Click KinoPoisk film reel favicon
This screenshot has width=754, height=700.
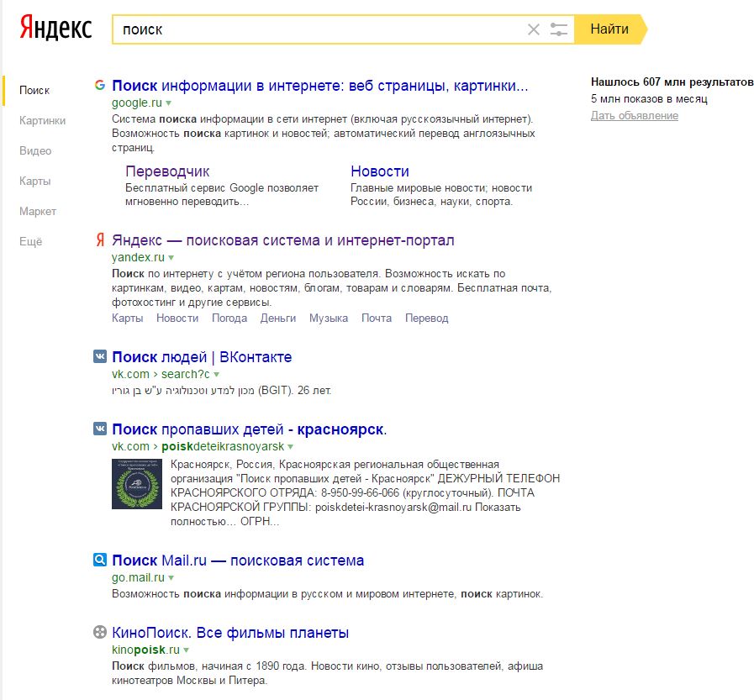99,632
